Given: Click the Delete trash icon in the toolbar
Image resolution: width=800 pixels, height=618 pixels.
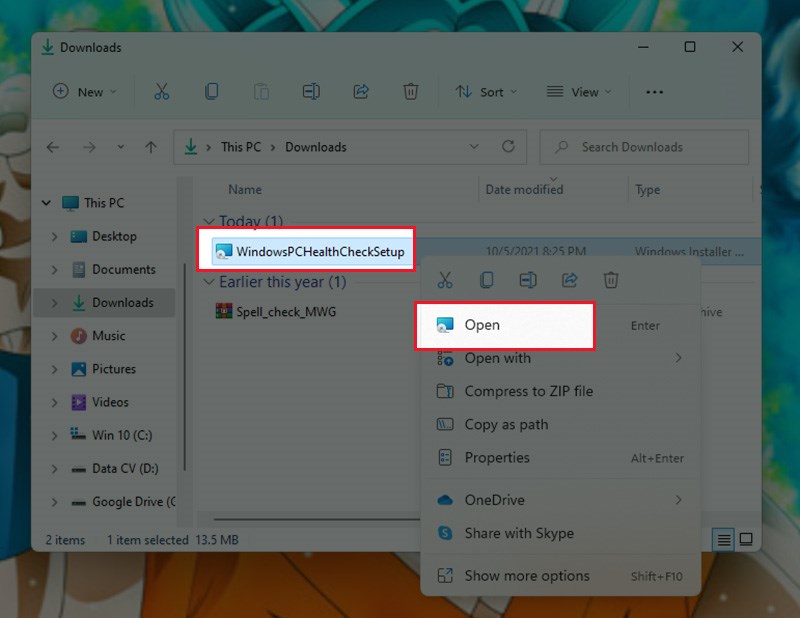Looking at the screenshot, I should (x=411, y=92).
